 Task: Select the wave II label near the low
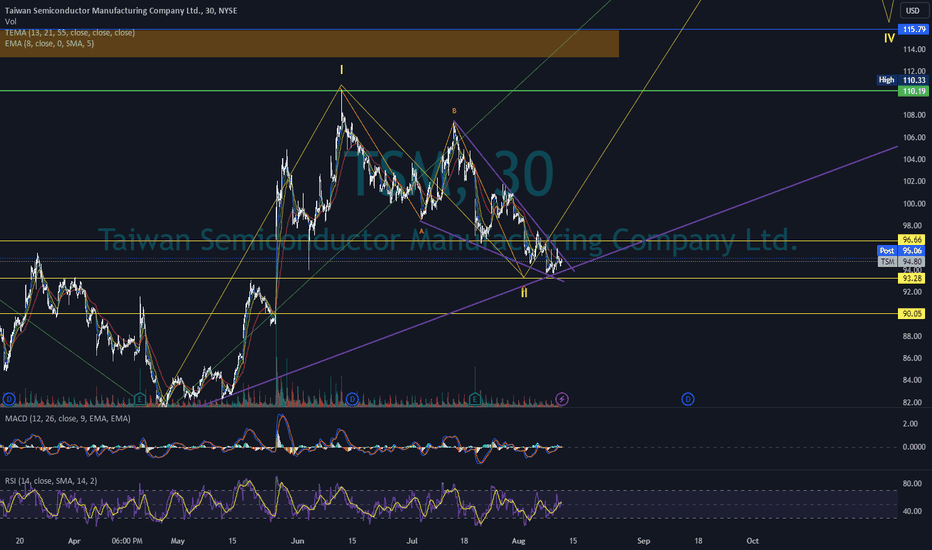click(x=524, y=293)
